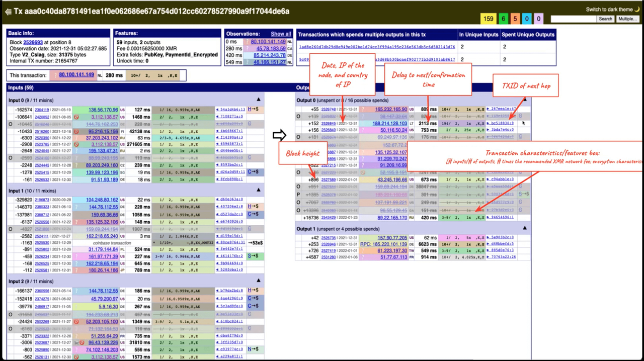This screenshot has width=644, height=361.
Task: Open block 2364119 link in Input 0
Action: tap(42, 110)
